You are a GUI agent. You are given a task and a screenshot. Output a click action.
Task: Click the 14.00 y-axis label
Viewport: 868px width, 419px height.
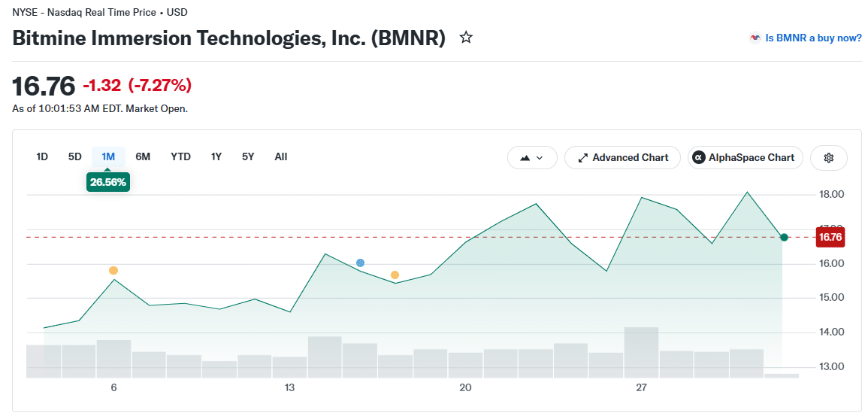click(831, 332)
